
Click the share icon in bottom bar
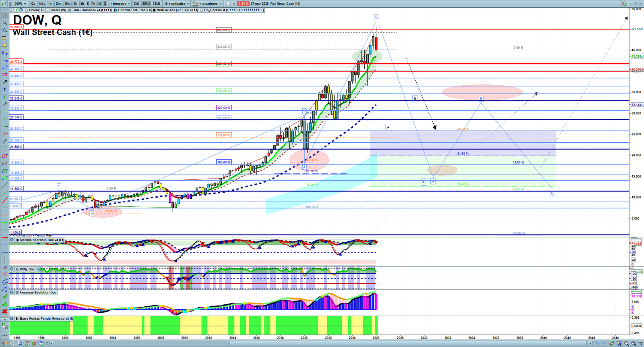[x=13, y=343]
